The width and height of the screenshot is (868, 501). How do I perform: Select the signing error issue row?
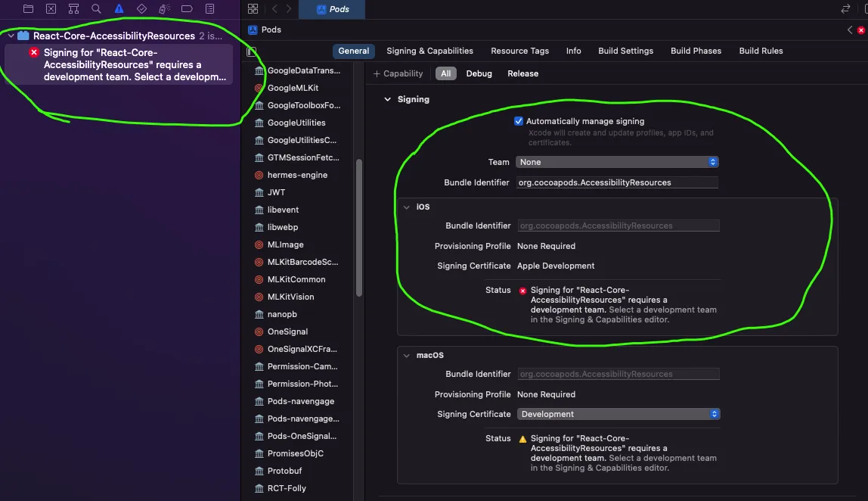tap(119, 65)
